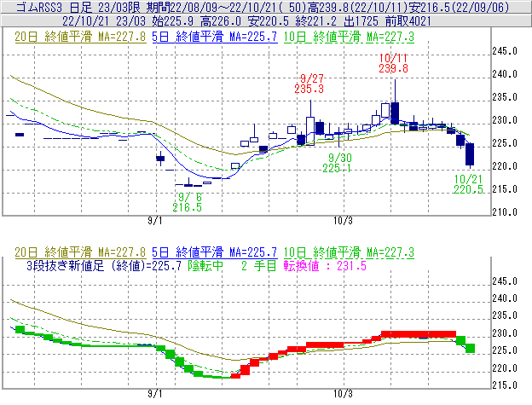Viewport: 532px width, 405px height.
Task: Click the 3段抜き新値足 (終値)=225.7 label
Action: 103,266
